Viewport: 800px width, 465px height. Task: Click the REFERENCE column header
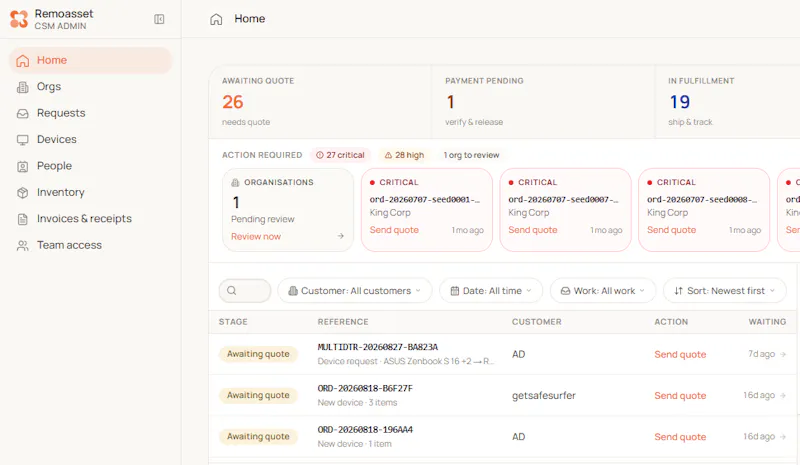343,322
